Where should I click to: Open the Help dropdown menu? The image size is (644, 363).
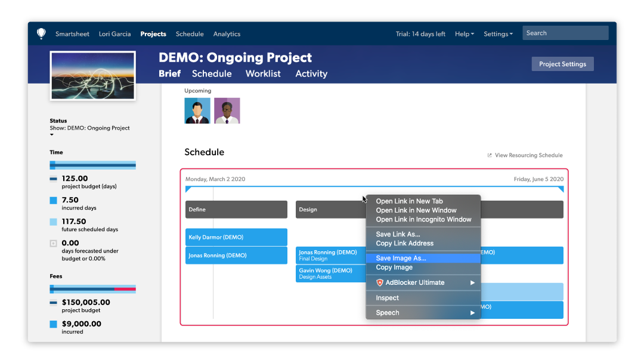[464, 33]
